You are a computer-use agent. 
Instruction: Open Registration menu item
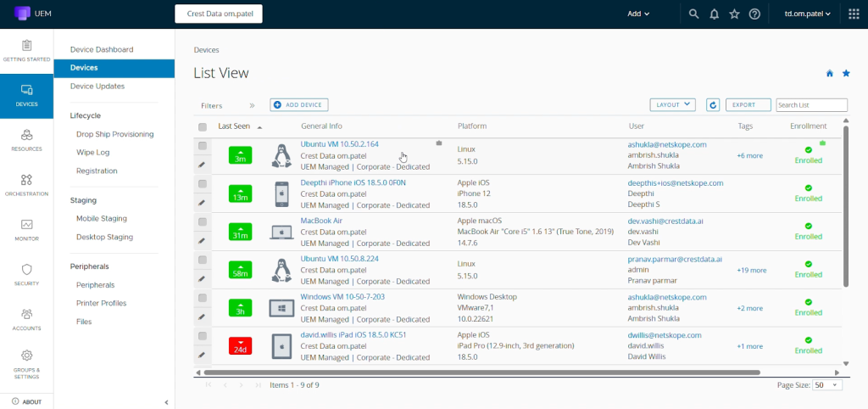[x=97, y=171]
